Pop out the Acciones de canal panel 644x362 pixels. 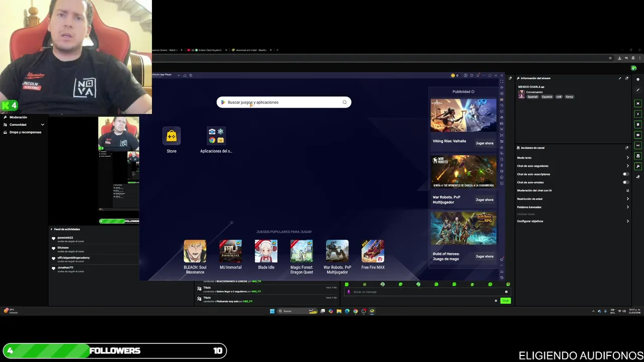pos(627,148)
